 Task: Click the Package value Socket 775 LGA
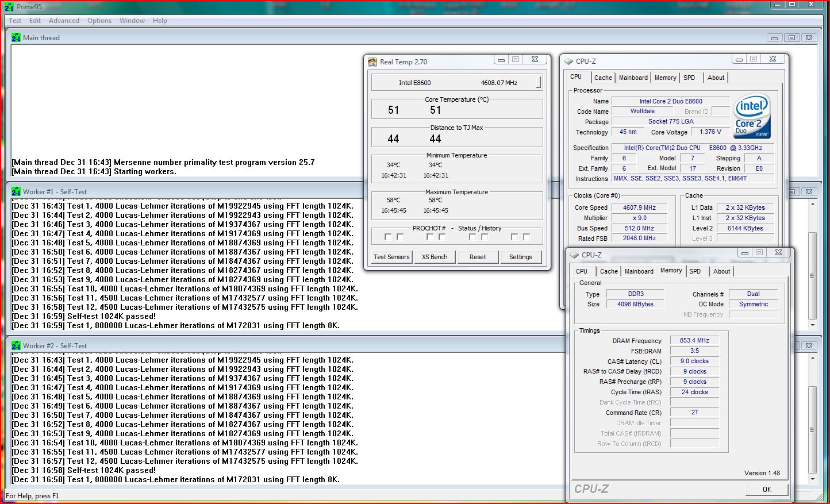(x=671, y=121)
